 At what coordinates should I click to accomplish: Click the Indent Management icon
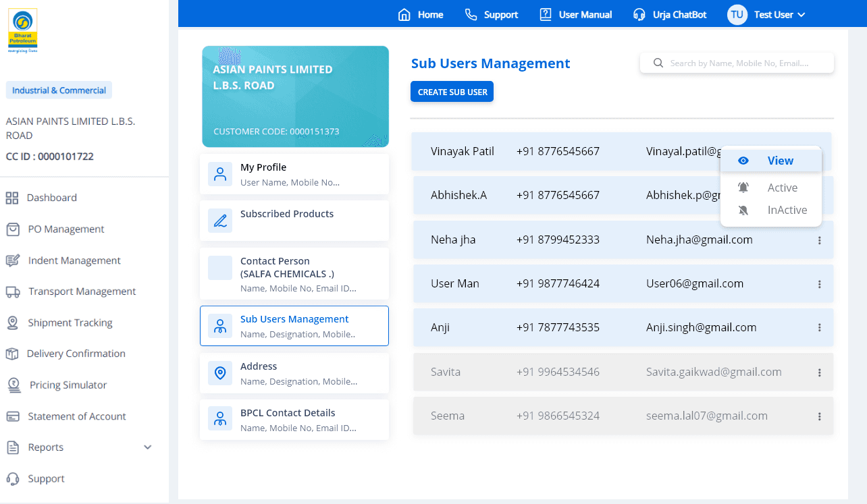click(x=13, y=260)
